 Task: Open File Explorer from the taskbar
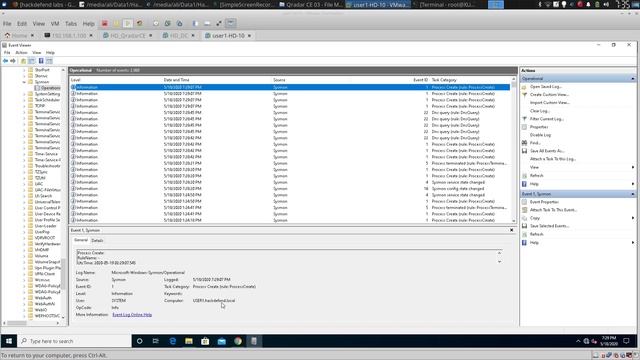[x=189, y=341]
